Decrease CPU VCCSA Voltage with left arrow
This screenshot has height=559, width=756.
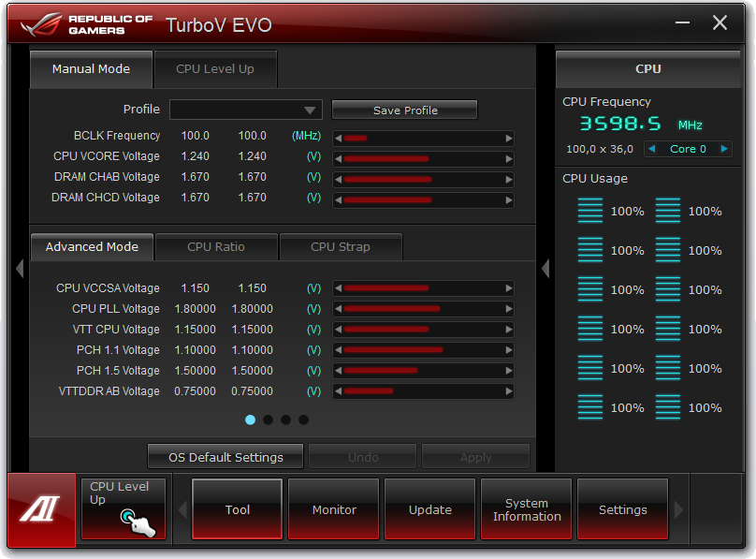click(339, 288)
